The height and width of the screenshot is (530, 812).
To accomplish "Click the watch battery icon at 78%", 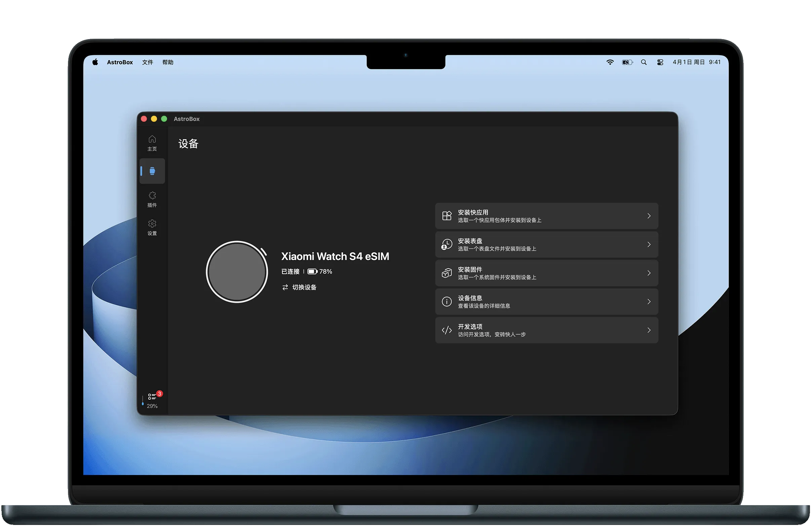I will (312, 272).
